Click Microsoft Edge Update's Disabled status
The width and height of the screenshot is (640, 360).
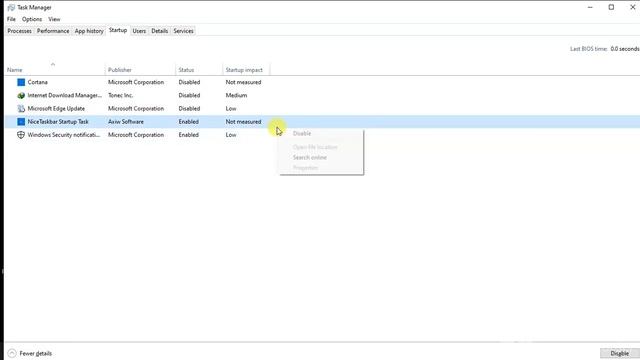189,109
